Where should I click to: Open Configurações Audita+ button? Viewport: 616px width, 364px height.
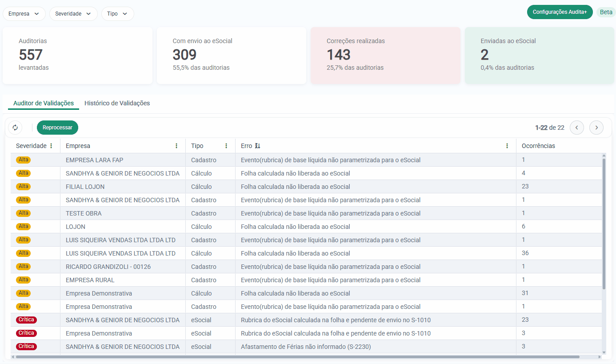(560, 12)
